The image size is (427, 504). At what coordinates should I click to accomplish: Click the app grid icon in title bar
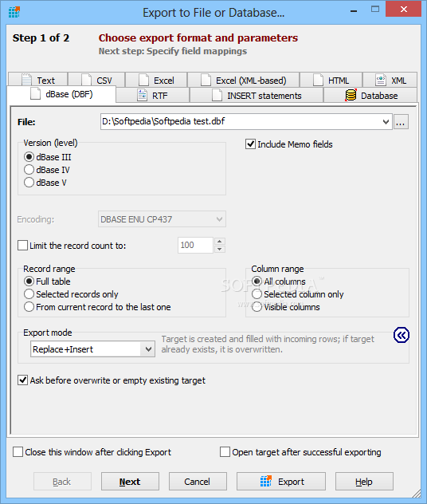(14, 12)
